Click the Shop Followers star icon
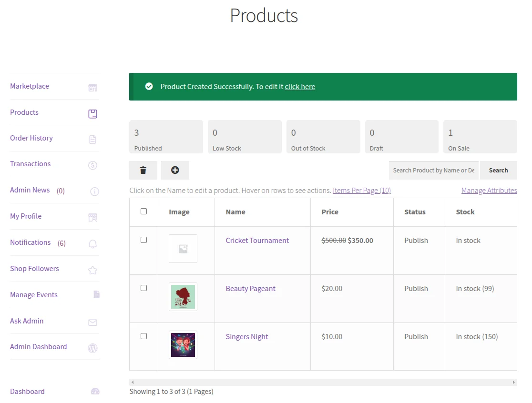 coord(93,269)
